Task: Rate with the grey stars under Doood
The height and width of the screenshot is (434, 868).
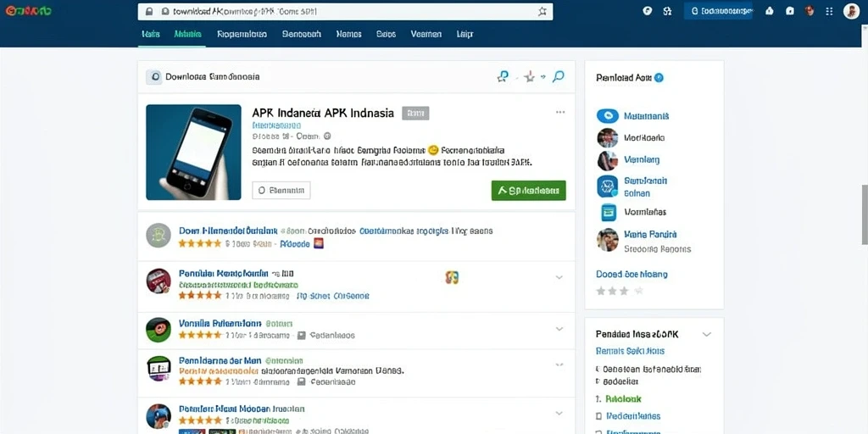Action: click(x=620, y=291)
